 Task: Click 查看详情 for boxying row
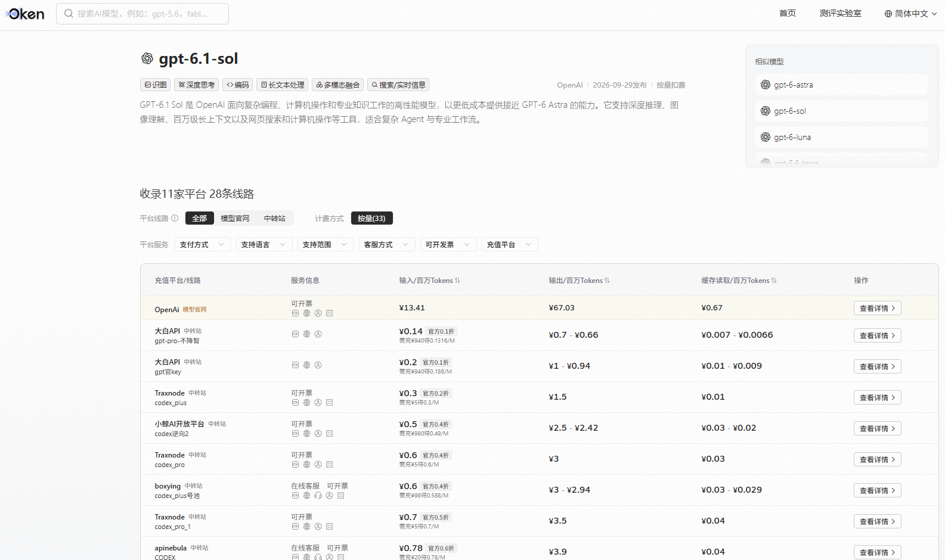pyautogui.click(x=877, y=490)
